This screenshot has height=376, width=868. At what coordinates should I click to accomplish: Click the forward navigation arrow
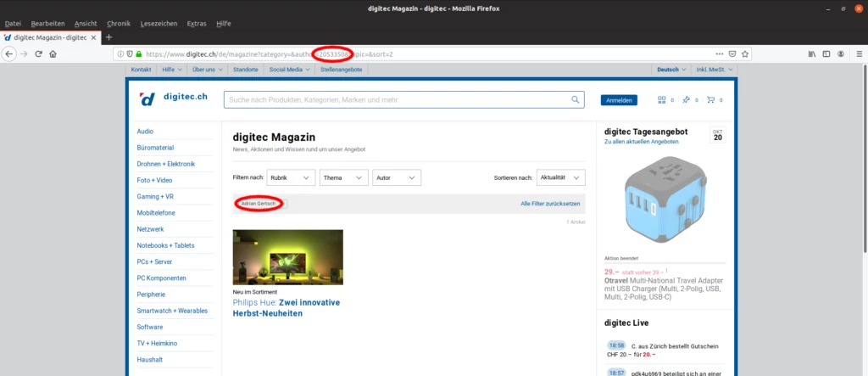[x=24, y=53]
